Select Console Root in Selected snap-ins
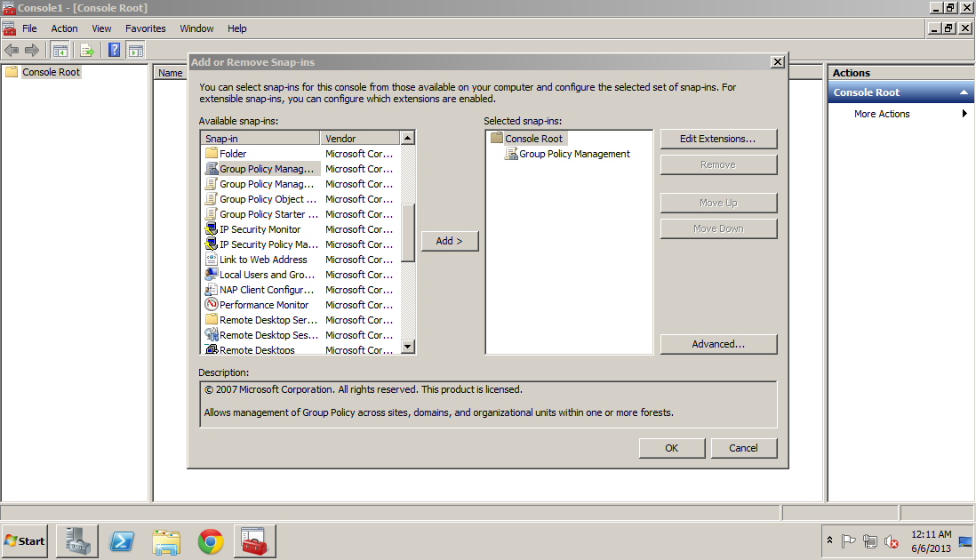 (533, 139)
